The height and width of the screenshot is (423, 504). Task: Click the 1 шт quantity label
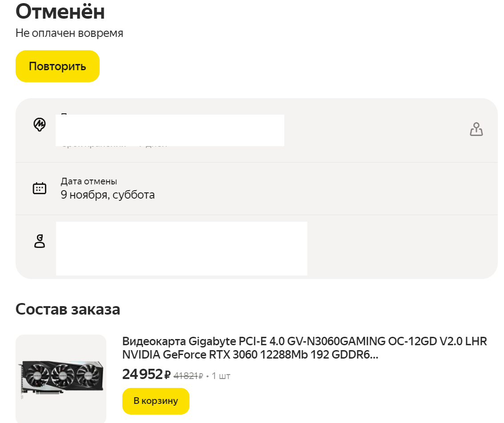pos(221,376)
